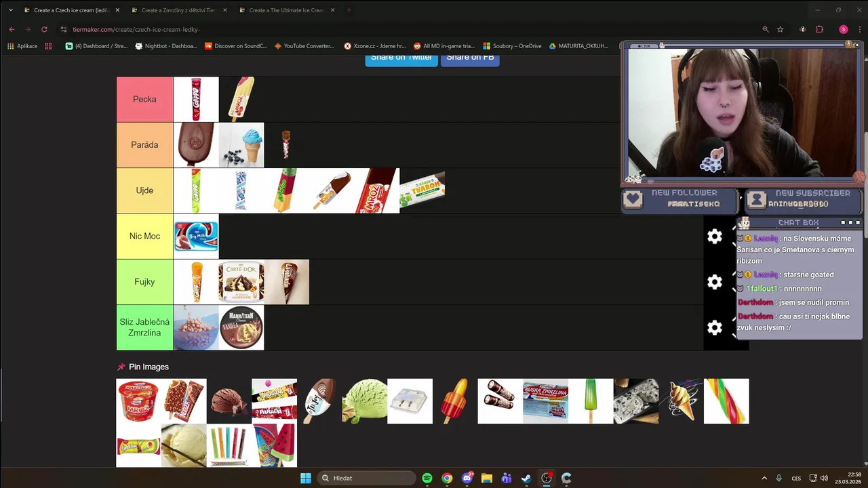Open Spotify from the taskbar
The image size is (868, 488).
(x=427, y=478)
